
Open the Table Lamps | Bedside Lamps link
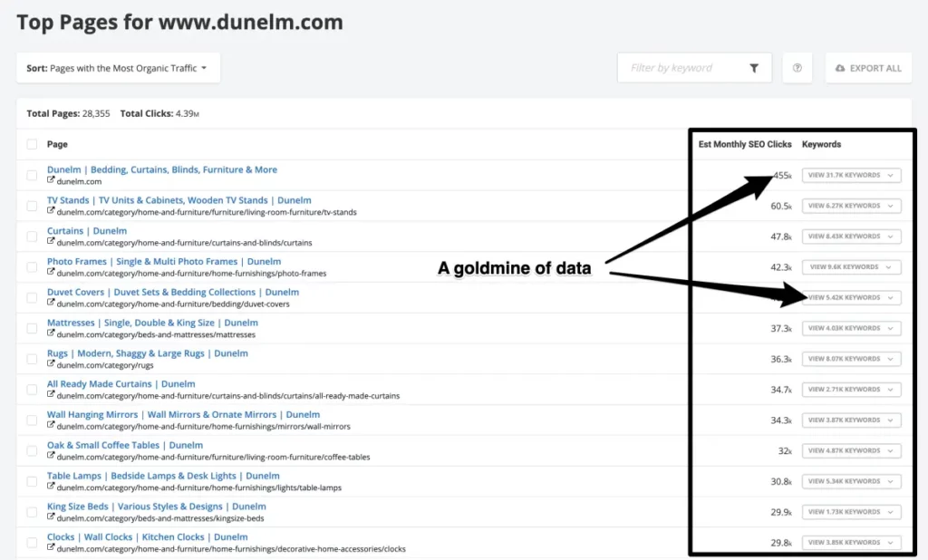(163, 476)
